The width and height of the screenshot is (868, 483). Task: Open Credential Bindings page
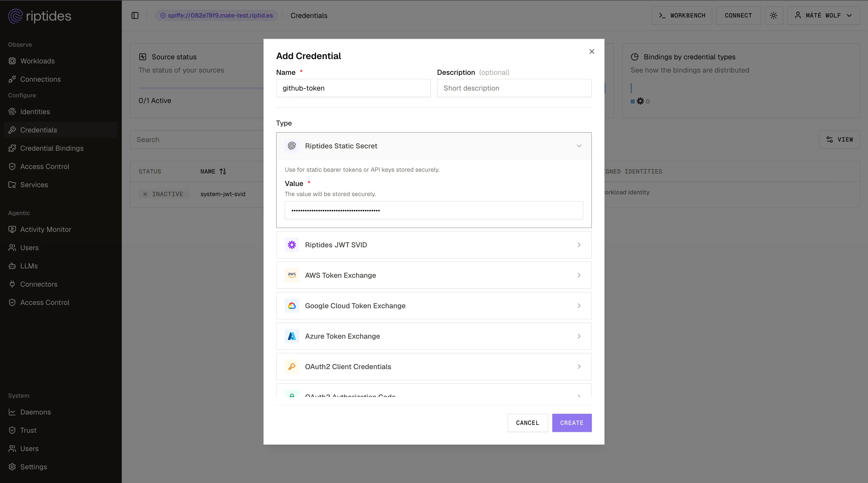tap(61, 148)
